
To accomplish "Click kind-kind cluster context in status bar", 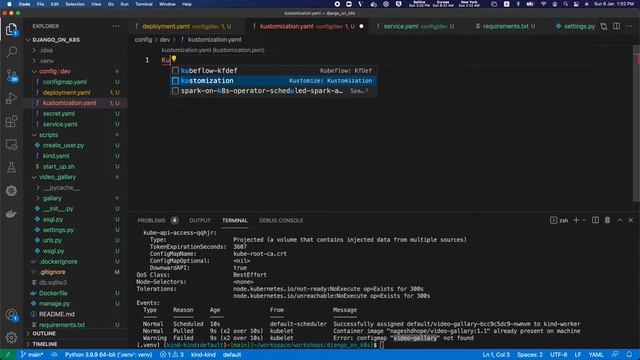I will tap(203, 354).
